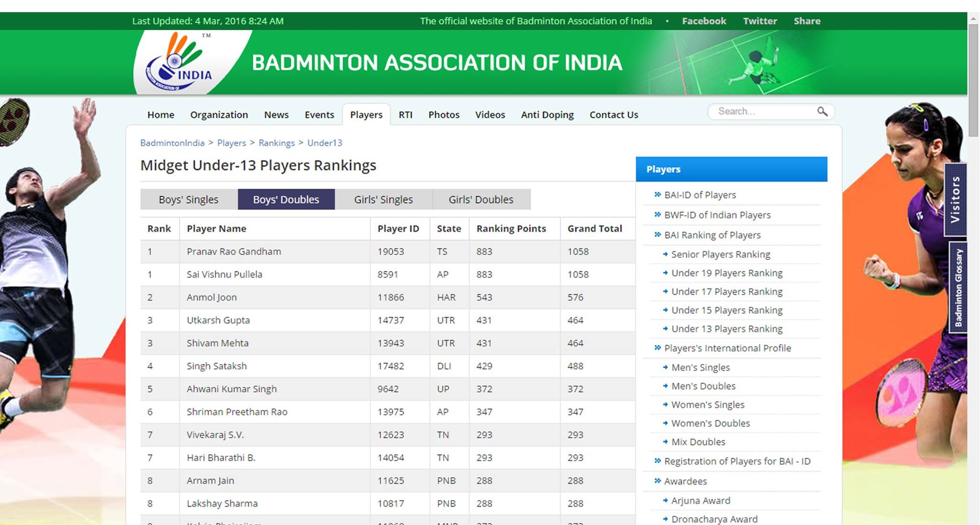Go to the Videos menu item
The width and height of the screenshot is (980, 525).
[490, 115]
